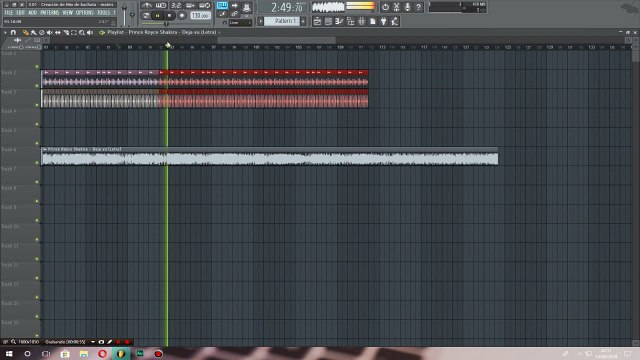Add new pattern with plus button
This screenshot has width=640, height=360.
click(303, 21)
